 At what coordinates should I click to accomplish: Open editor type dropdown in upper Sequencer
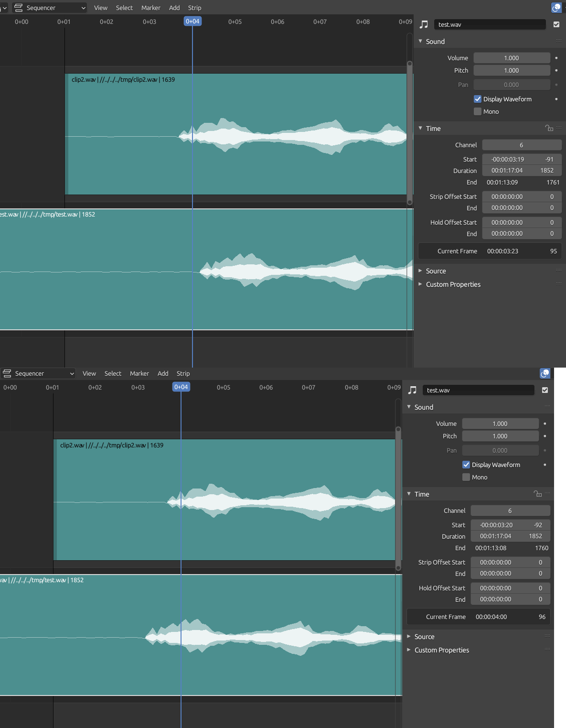coord(50,8)
